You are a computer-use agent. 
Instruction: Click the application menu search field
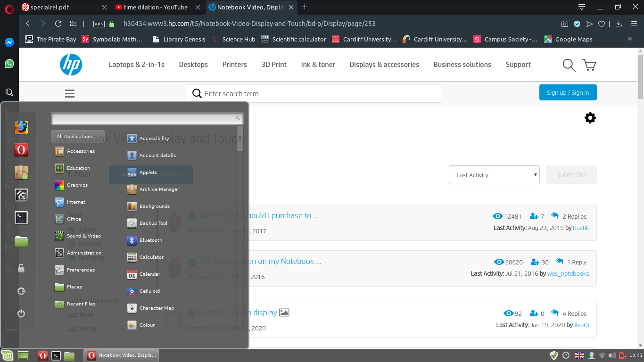pos(146,118)
